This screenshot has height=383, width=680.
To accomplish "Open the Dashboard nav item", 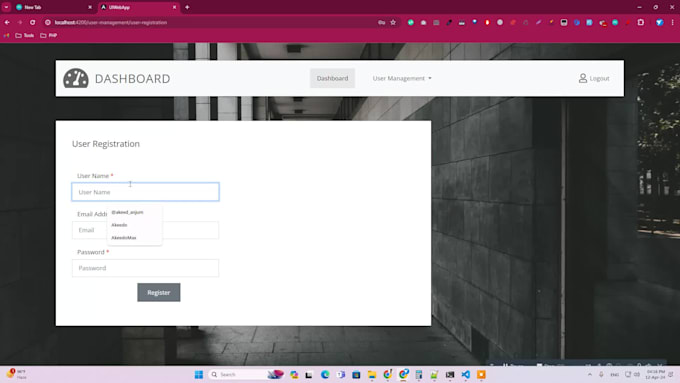I will [332, 79].
